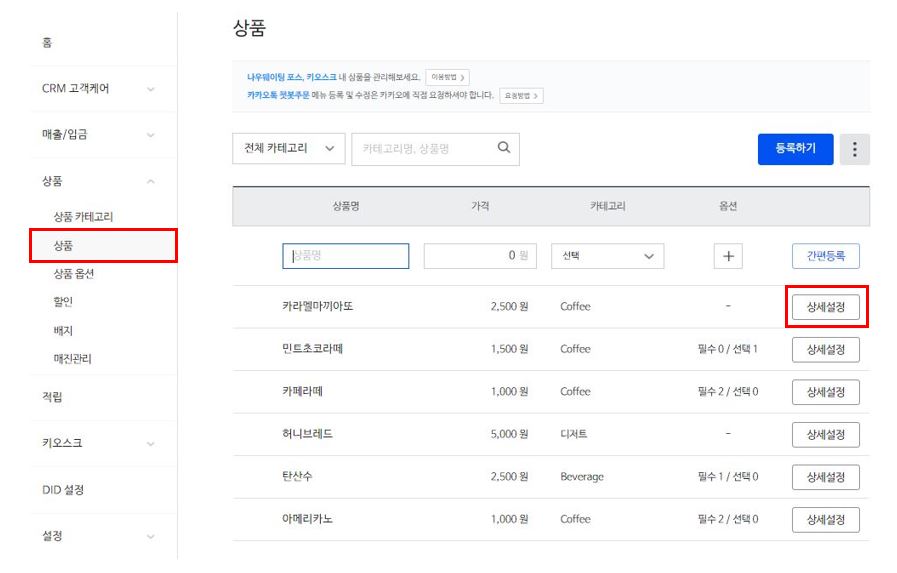
Task: Click 요청방법 link in notice banner
Action: (x=521, y=96)
